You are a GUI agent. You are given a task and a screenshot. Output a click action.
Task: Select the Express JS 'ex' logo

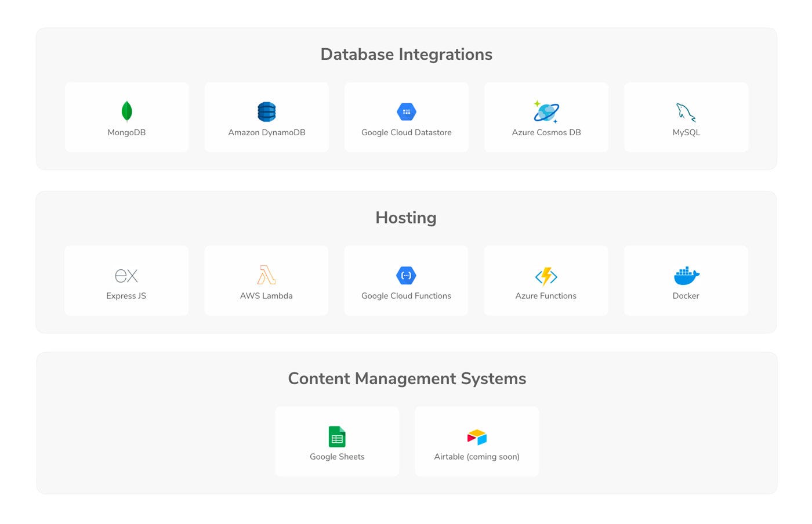(x=126, y=275)
